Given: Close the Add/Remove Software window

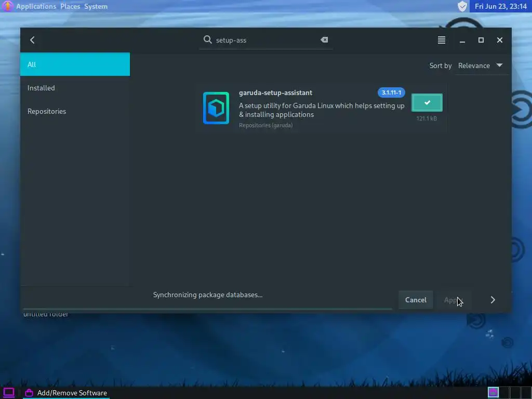Looking at the screenshot, I should coord(499,40).
